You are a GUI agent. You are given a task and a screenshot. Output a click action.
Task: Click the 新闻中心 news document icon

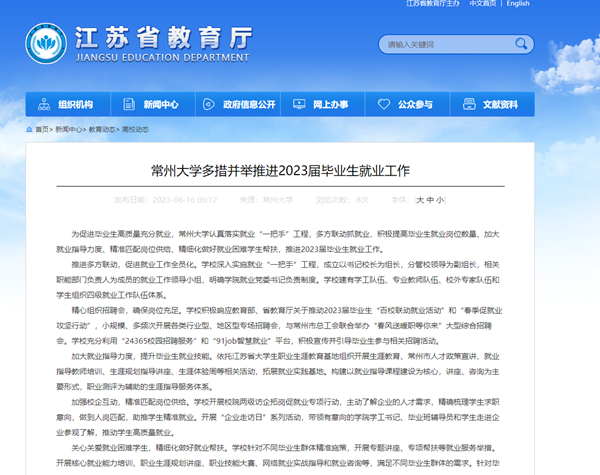pos(130,104)
